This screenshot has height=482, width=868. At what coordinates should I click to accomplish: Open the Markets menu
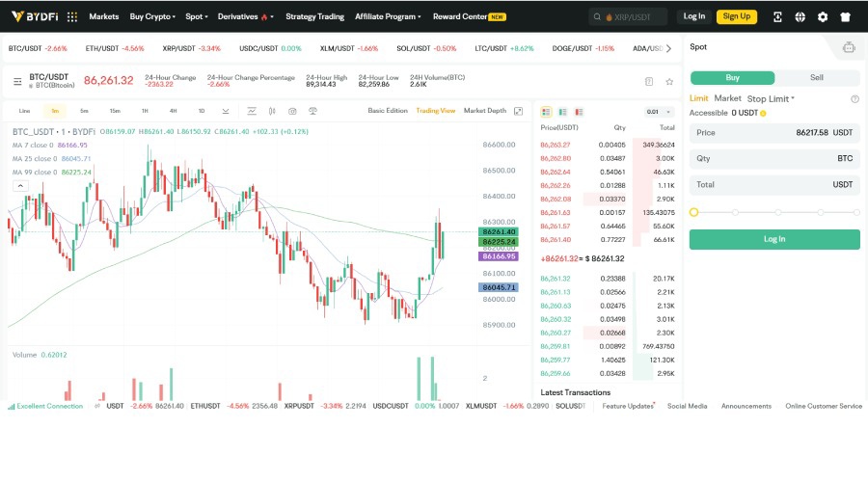pos(104,16)
